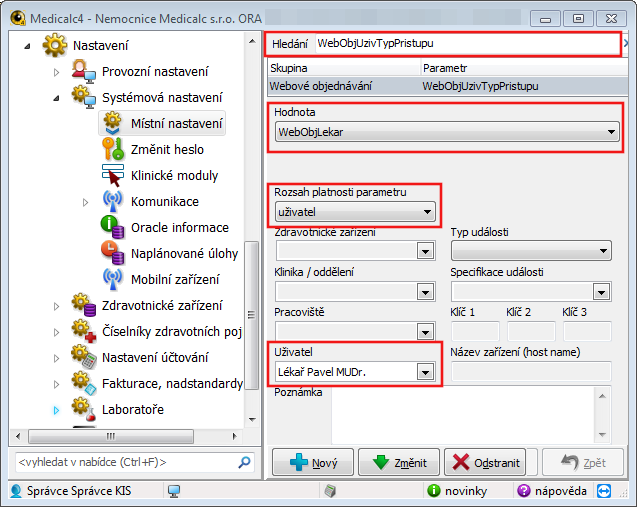Screen dimensions: 637x507
Task: Click the Hledání search field
Action: tap(465, 44)
